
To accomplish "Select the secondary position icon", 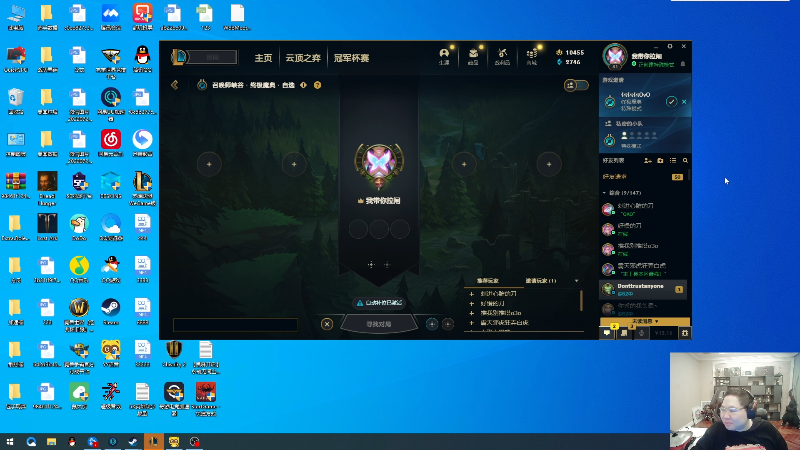I will [x=387, y=264].
